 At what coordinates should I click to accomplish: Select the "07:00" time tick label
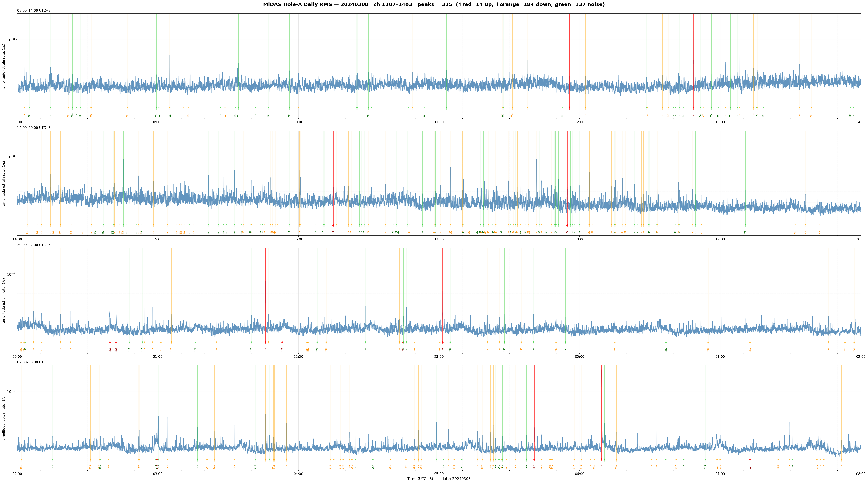click(x=720, y=474)
